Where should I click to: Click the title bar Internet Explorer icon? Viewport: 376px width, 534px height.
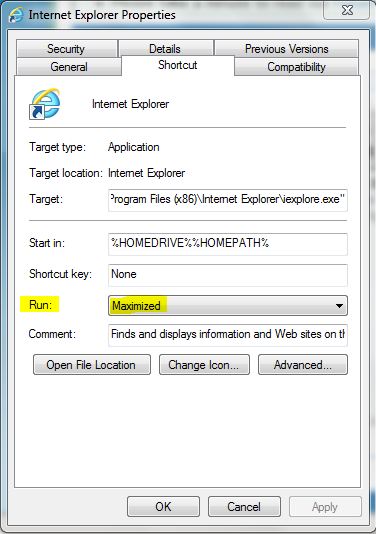pyautogui.click(x=16, y=15)
